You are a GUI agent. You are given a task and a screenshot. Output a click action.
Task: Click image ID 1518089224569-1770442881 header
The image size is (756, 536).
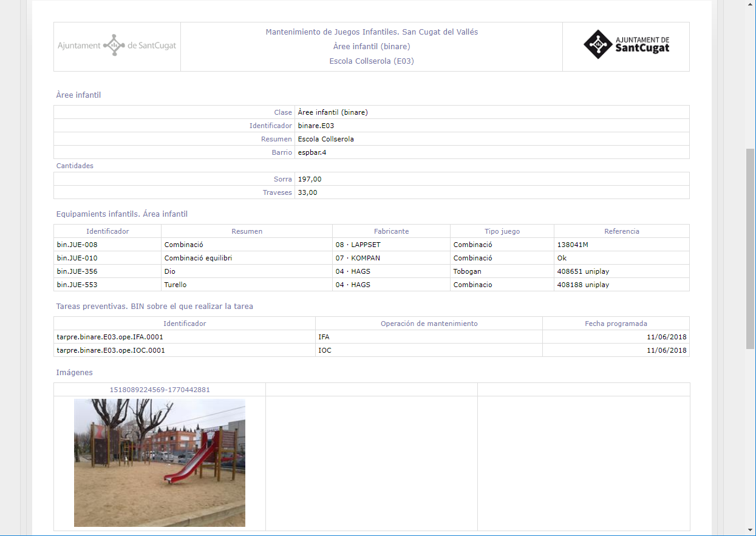tap(160, 390)
